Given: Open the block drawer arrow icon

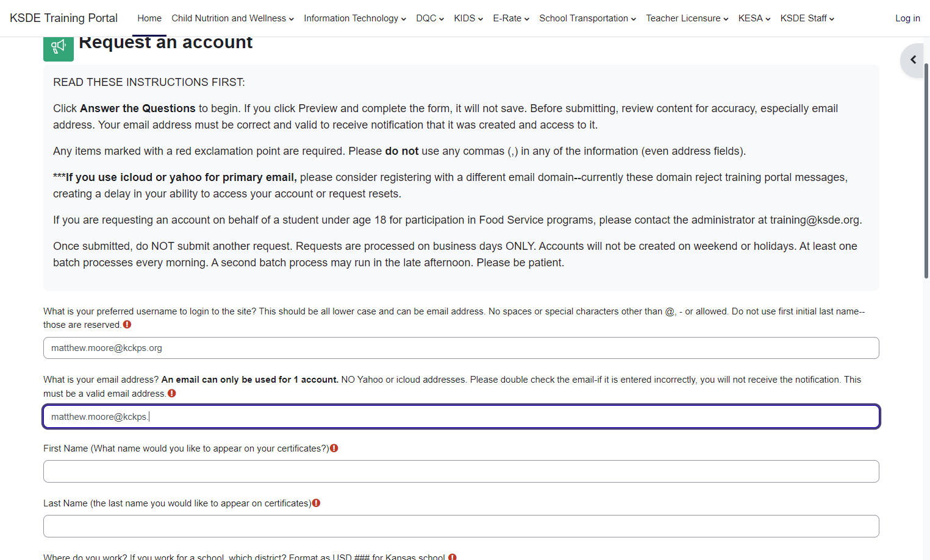Looking at the screenshot, I should pyautogui.click(x=913, y=60).
